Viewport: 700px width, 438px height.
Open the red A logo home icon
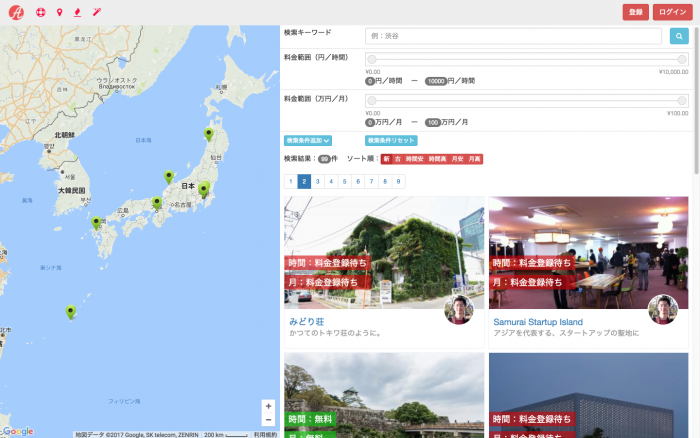(x=16, y=12)
